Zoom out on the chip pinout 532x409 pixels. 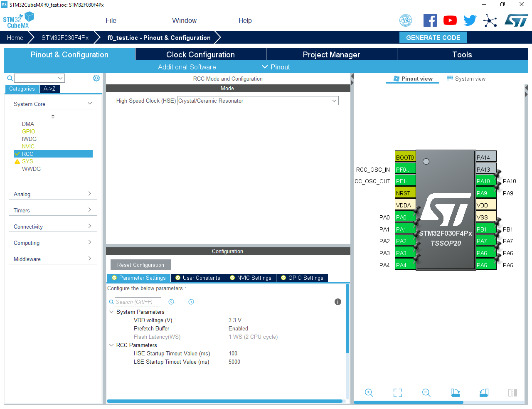point(426,393)
